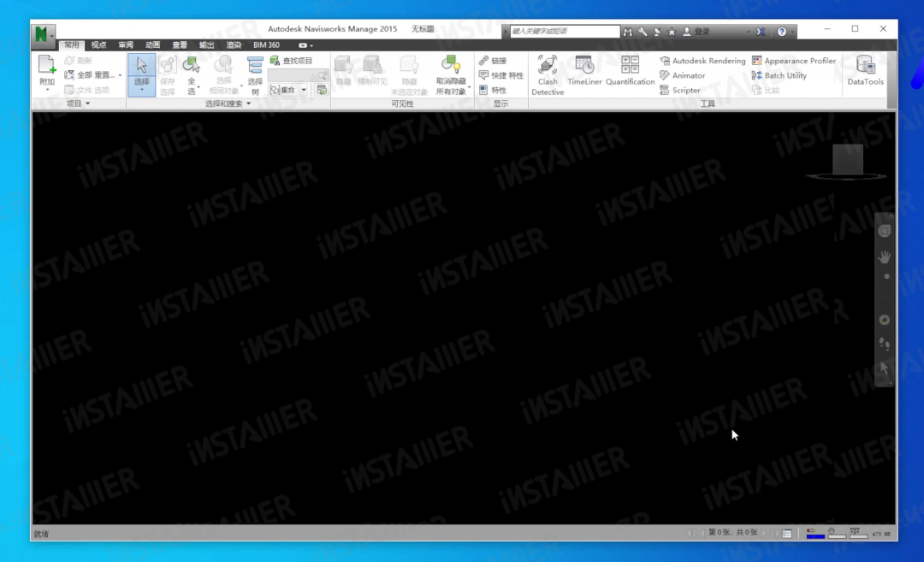Click the Look Around tool on navigation bar
This screenshot has width=924, height=562.
click(885, 320)
